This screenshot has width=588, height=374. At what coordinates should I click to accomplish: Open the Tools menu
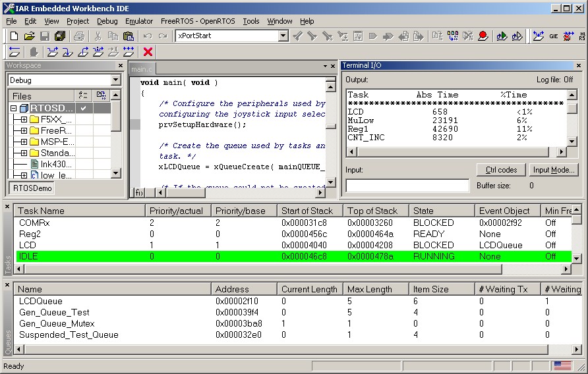[x=251, y=21]
